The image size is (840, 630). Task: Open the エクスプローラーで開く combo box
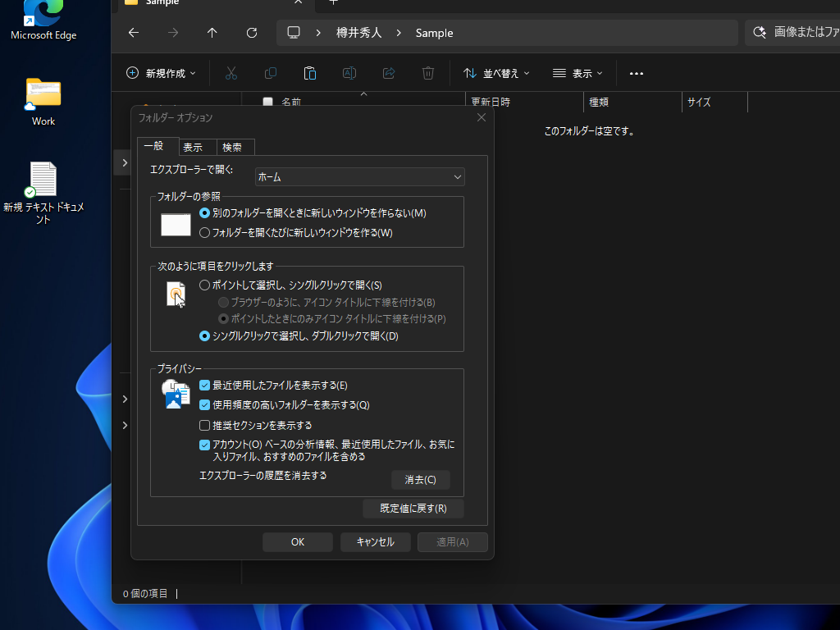(360, 177)
